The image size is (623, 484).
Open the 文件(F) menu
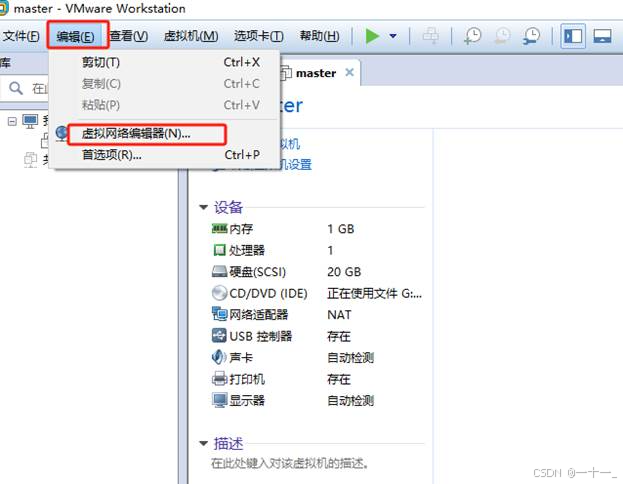tap(21, 36)
